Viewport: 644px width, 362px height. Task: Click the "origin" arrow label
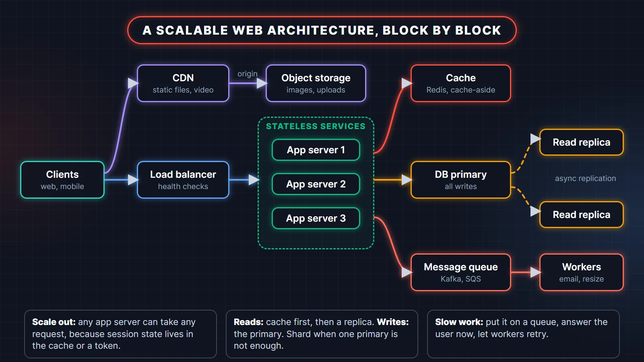click(247, 74)
